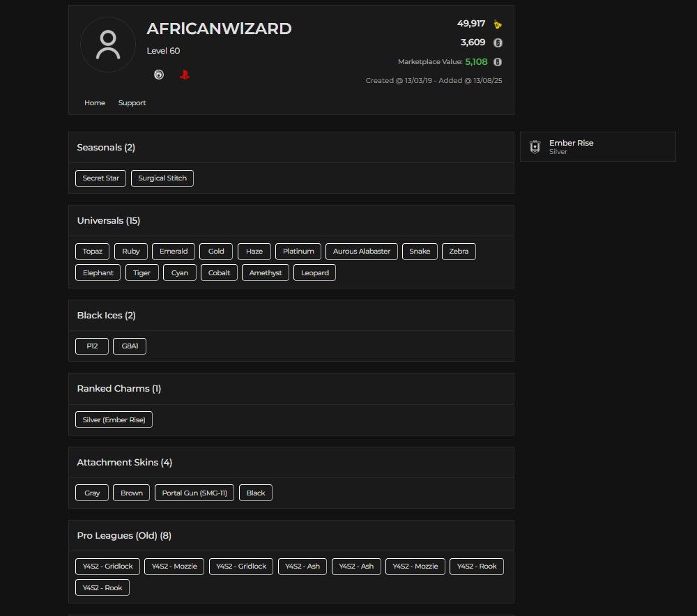Click the green 5,108 marketplace value
This screenshot has height=616, width=697.
(476, 62)
